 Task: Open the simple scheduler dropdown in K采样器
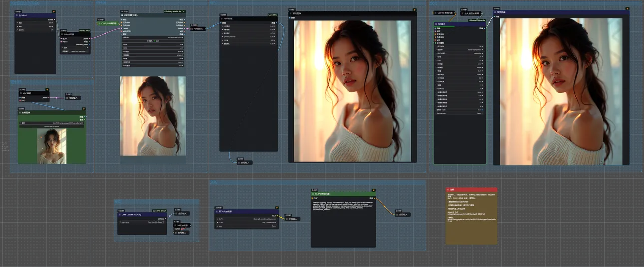click(153, 55)
